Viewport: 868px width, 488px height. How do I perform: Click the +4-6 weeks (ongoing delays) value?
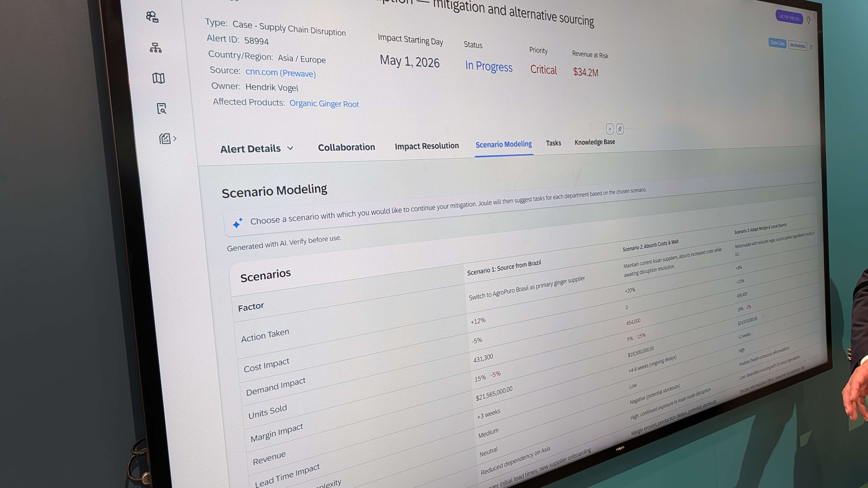click(x=652, y=363)
